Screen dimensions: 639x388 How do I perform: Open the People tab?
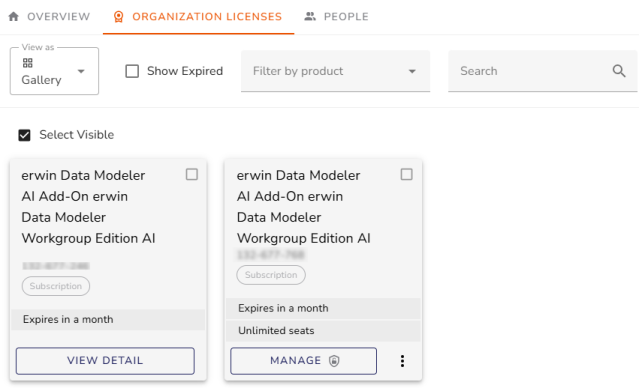pyautogui.click(x=336, y=17)
